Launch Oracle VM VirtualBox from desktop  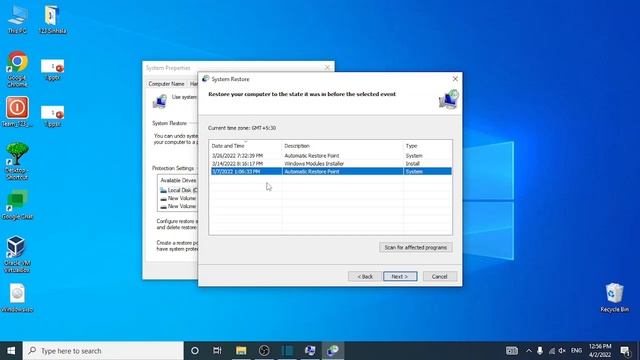[x=17, y=254]
